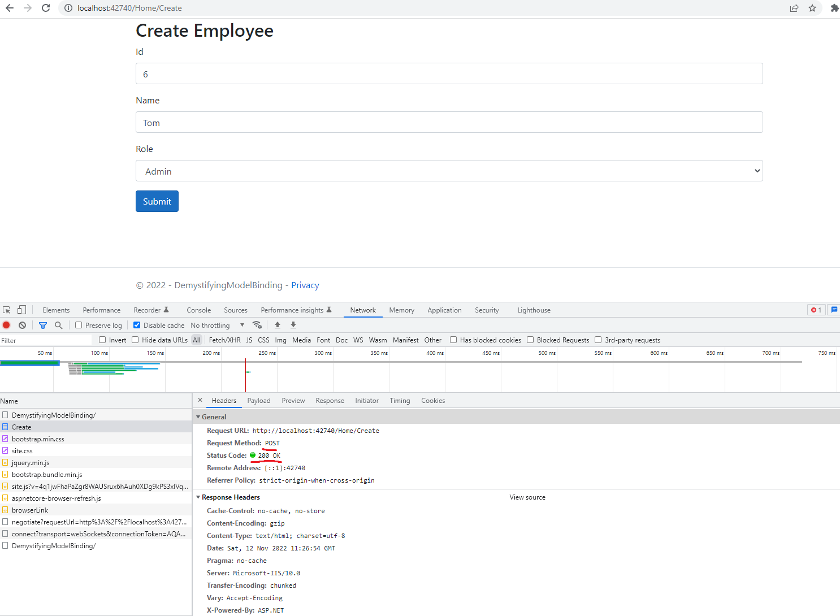Viewport: 840px width, 616px height.
Task: Follow the Privacy link in the footer
Action: point(305,285)
